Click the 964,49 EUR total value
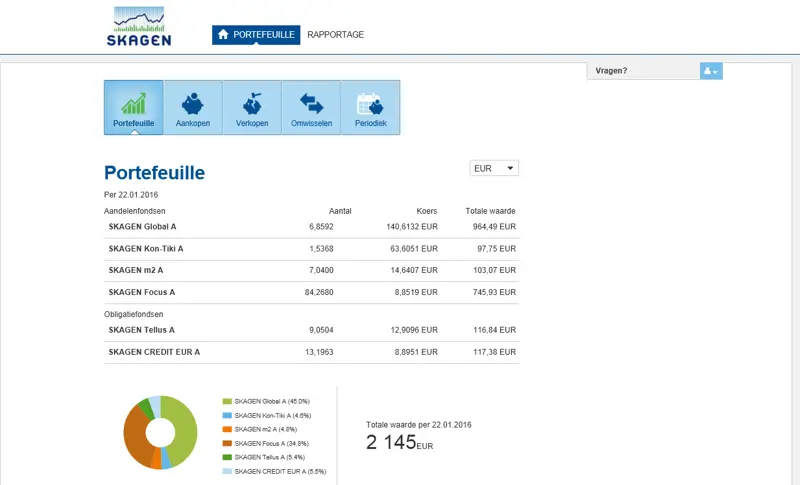The image size is (800, 485). [x=494, y=227]
